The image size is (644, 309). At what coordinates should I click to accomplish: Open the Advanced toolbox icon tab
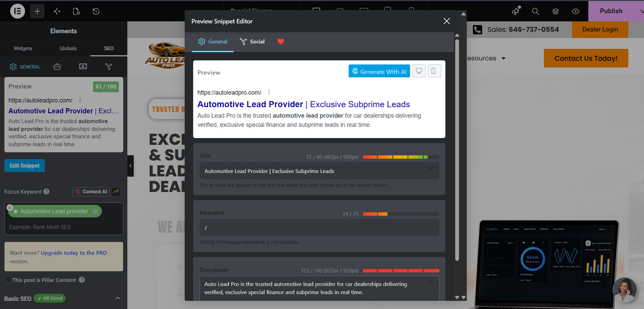(57, 66)
